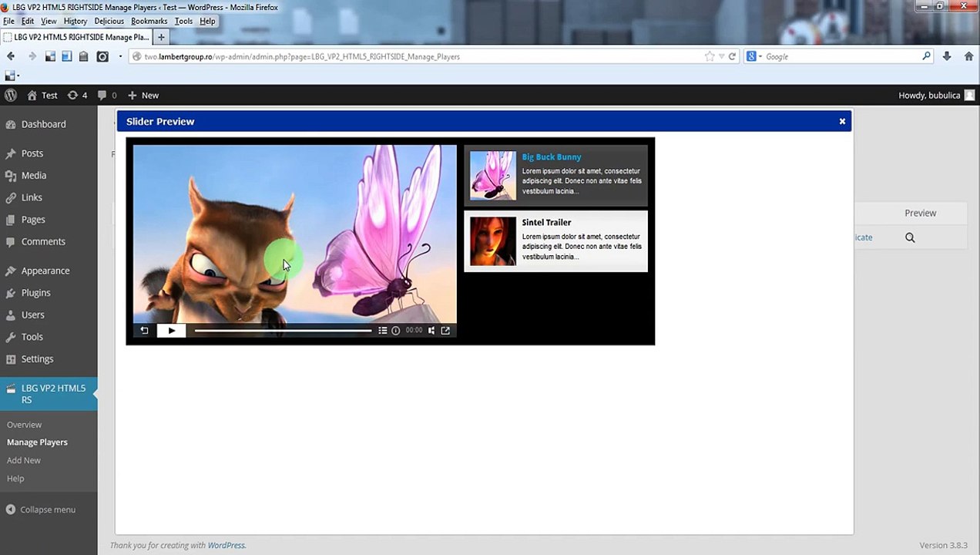Image resolution: width=980 pixels, height=555 pixels.
Task: Click the preview magnifier icon
Action: (910, 237)
